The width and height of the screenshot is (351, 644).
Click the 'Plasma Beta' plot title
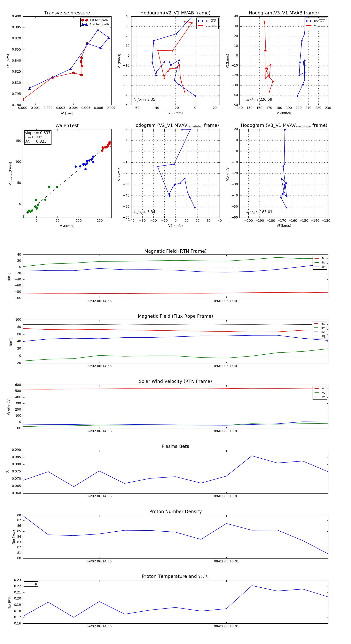pyautogui.click(x=175, y=447)
